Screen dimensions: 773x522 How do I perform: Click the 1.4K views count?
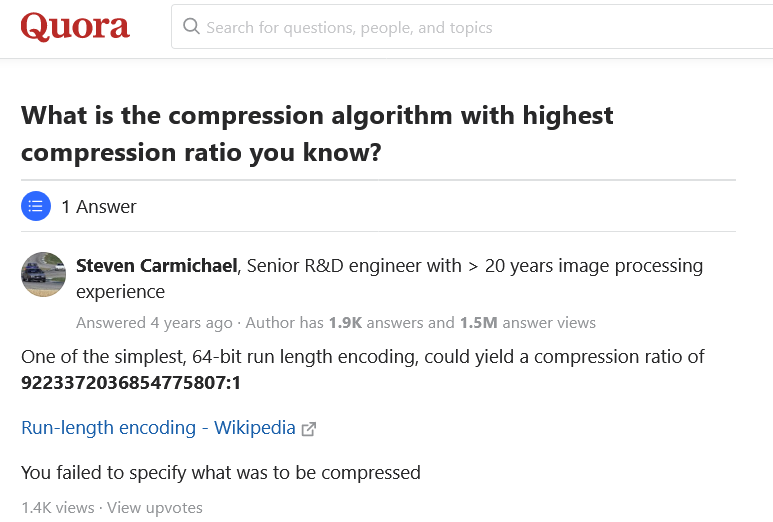(x=57, y=508)
